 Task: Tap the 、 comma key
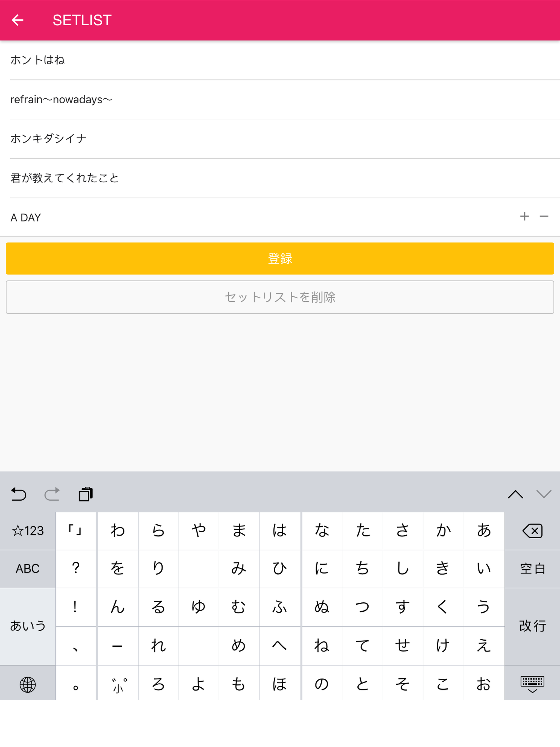[x=76, y=646]
